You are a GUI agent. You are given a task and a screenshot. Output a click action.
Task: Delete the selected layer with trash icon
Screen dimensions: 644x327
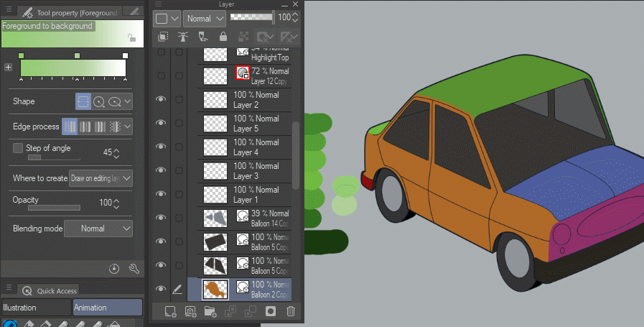(x=291, y=311)
